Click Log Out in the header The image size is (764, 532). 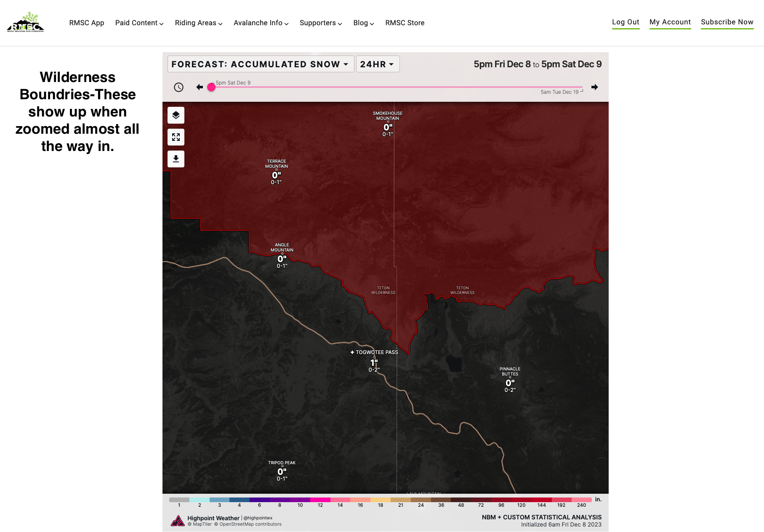(626, 22)
